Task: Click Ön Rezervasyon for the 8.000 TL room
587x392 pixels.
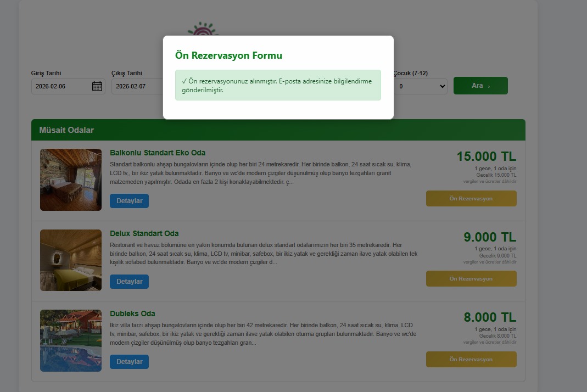Action: (x=471, y=360)
